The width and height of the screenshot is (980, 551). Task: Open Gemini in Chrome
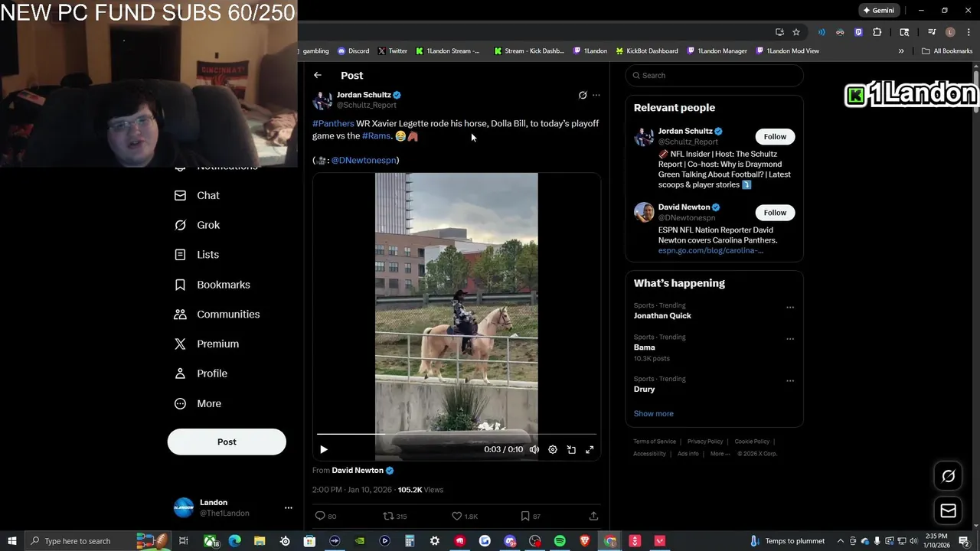click(878, 11)
